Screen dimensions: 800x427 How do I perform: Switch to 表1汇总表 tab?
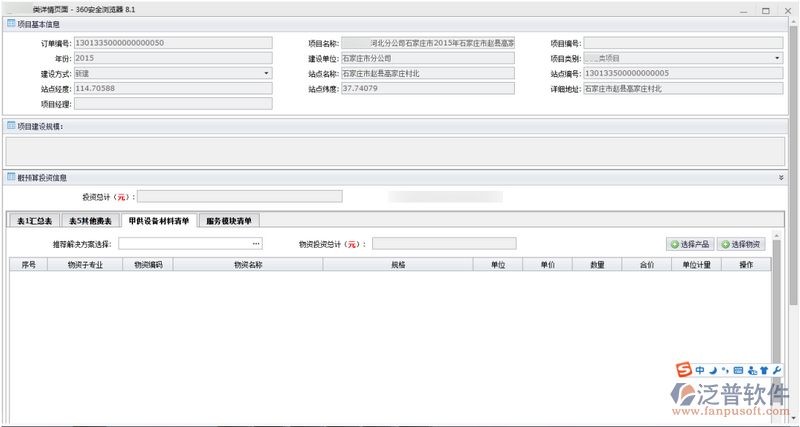click(34, 221)
